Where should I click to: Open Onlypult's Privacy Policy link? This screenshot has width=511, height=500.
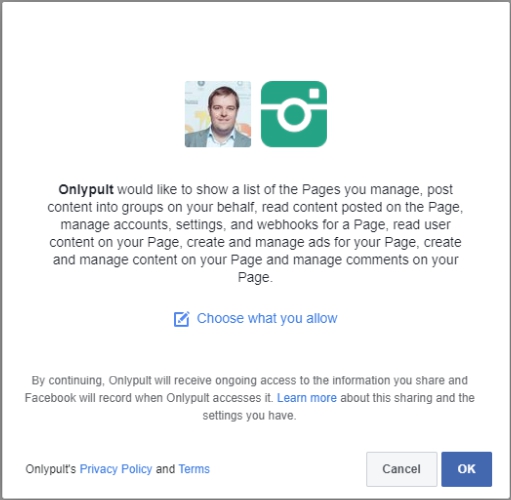click(116, 469)
